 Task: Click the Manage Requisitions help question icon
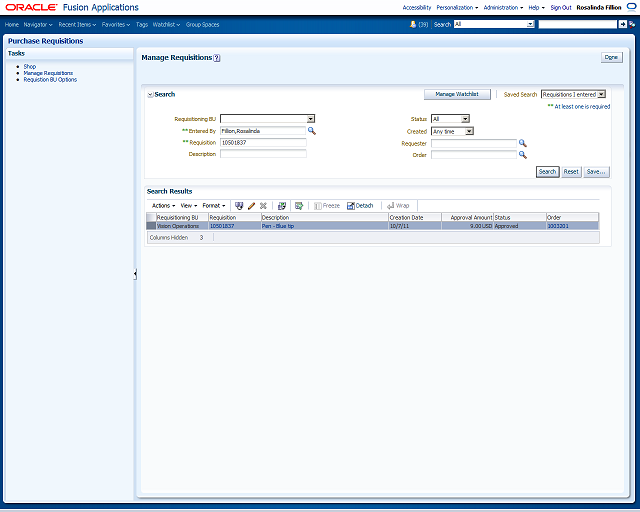[217, 58]
